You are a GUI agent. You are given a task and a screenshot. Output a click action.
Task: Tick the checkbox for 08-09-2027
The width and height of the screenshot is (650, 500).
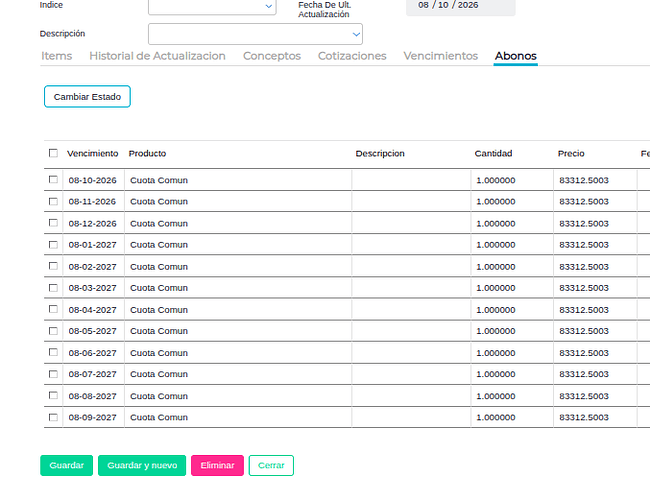pos(53,417)
